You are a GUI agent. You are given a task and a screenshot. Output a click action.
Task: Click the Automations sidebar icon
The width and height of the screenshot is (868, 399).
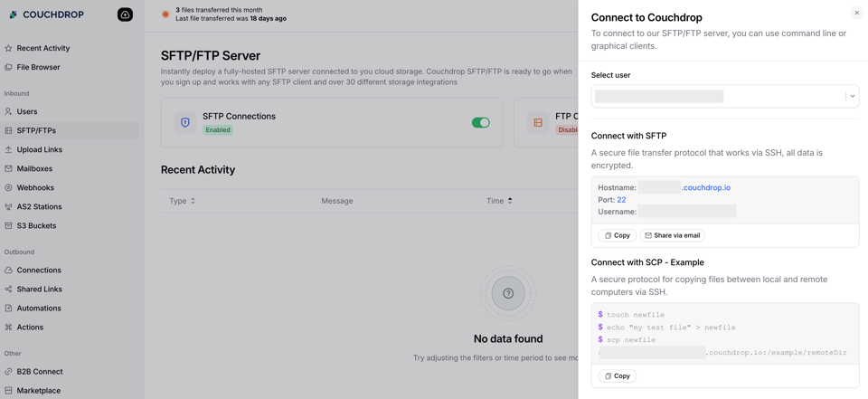point(8,309)
